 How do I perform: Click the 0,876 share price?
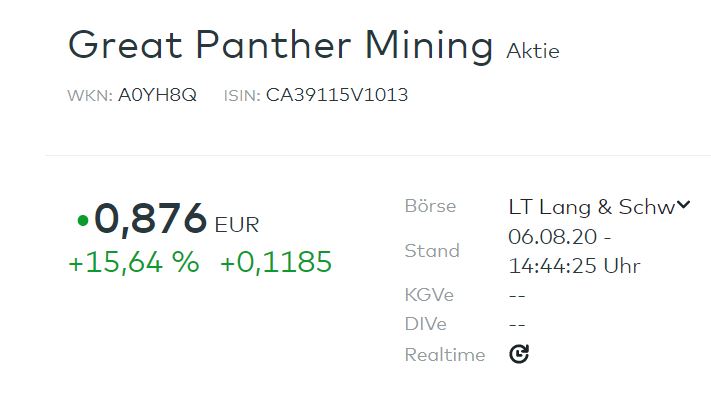[x=151, y=220]
